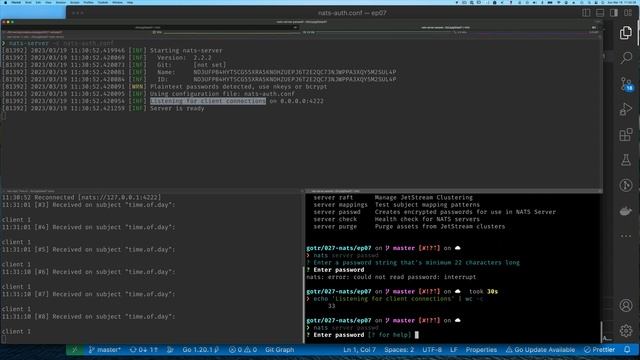The width and height of the screenshot is (640, 360).
Task: Open the Search view in the activity bar
Action: pyautogui.click(x=626, y=58)
